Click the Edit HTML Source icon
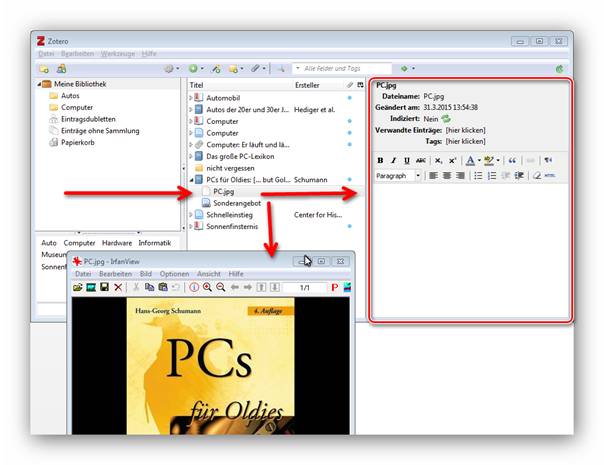 550,176
